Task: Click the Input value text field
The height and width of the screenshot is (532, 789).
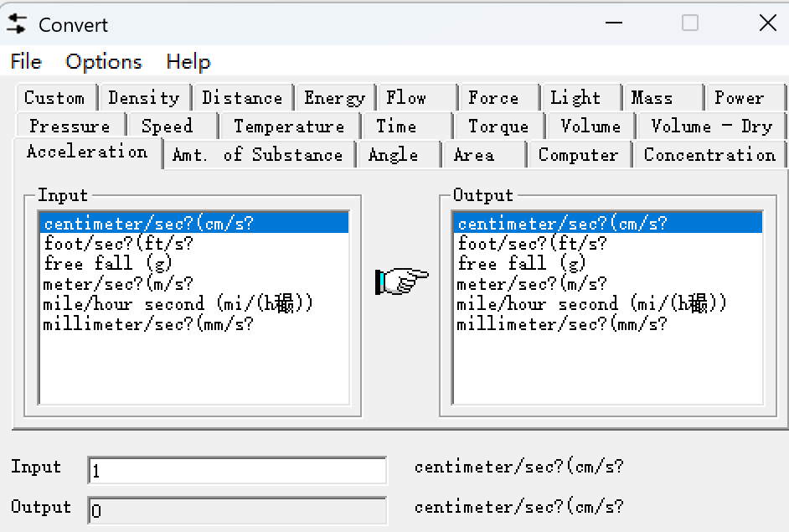Action: coord(237,471)
